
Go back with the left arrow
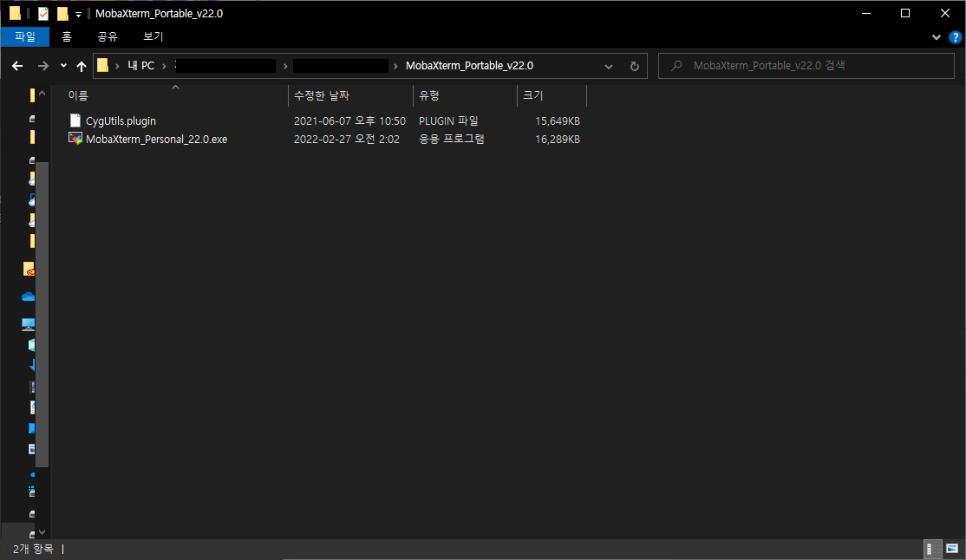17,66
